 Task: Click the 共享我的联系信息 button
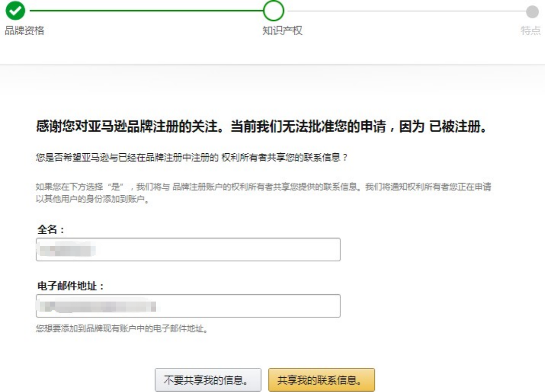point(322,380)
